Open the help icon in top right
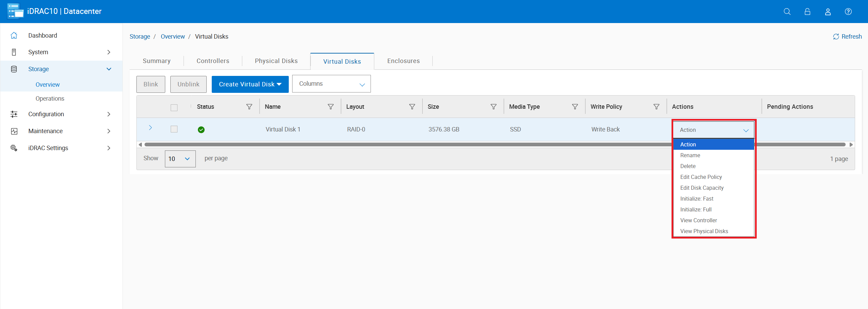Screen dimensions: 868x309 848,11
